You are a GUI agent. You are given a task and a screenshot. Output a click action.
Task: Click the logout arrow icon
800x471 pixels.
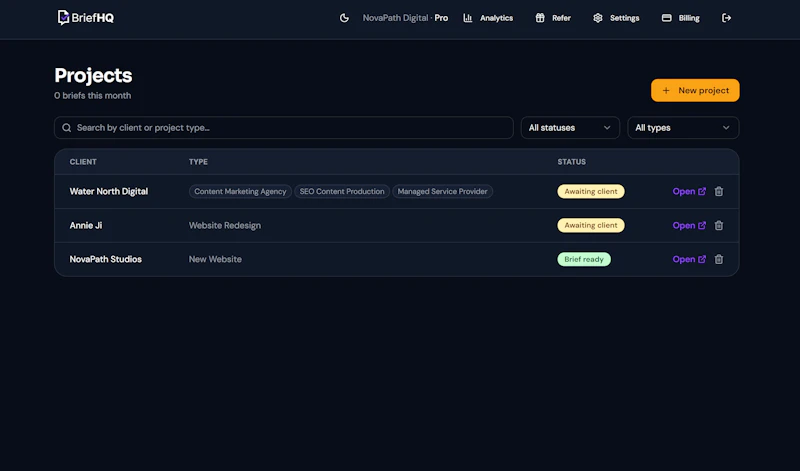click(x=727, y=18)
